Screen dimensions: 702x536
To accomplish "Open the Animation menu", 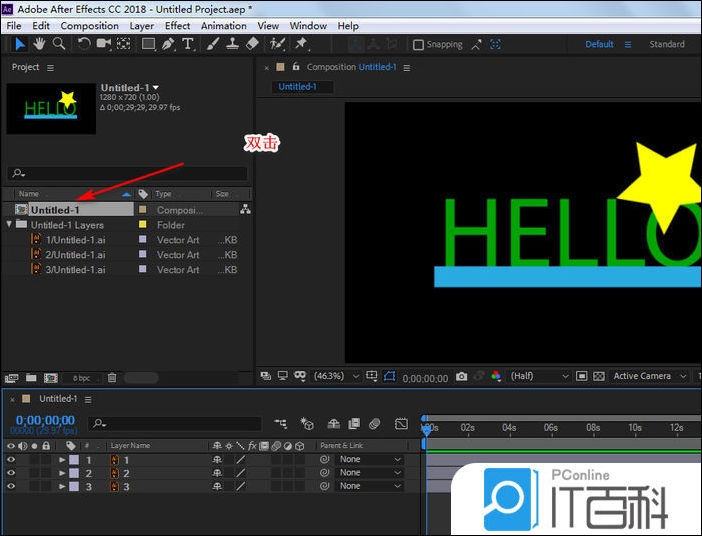I will 223,25.
